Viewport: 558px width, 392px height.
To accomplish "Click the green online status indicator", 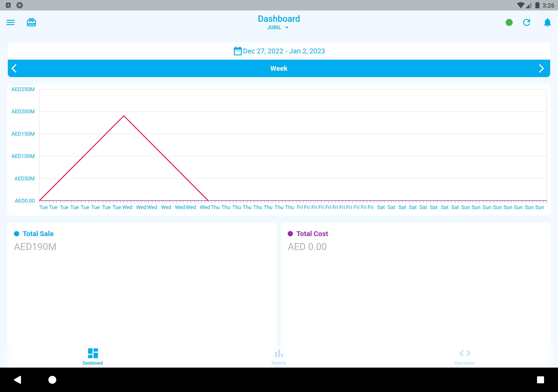I will click(509, 23).
